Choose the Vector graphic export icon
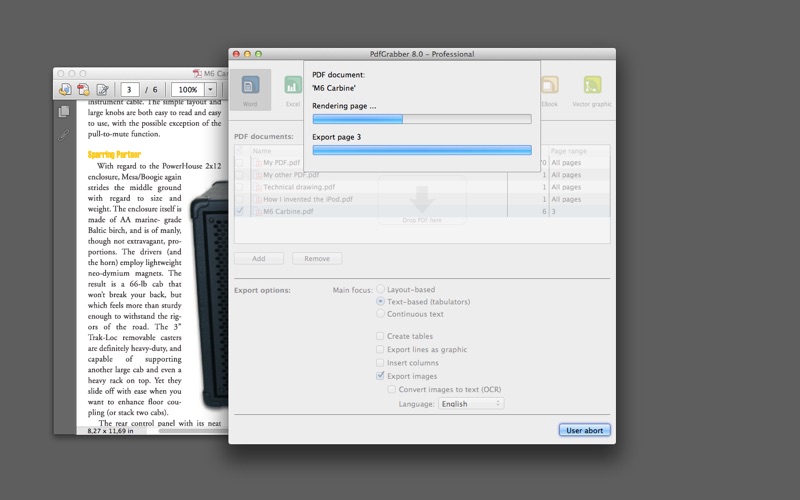This screenshot has height=500, width=800. 592,85
